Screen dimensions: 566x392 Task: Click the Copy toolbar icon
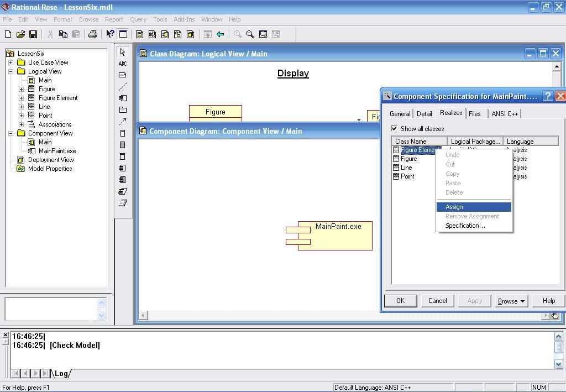click(x=63, y=34)
